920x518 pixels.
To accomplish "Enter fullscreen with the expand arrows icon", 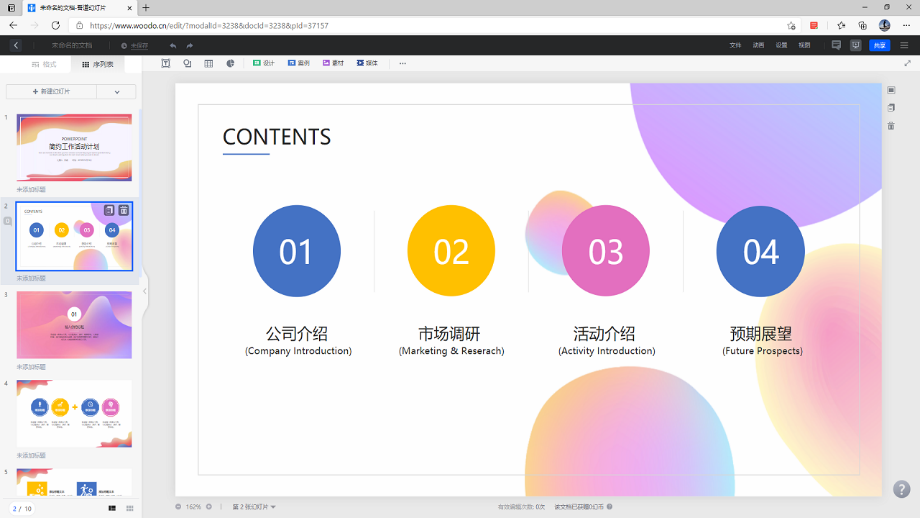I will [908, 63].
